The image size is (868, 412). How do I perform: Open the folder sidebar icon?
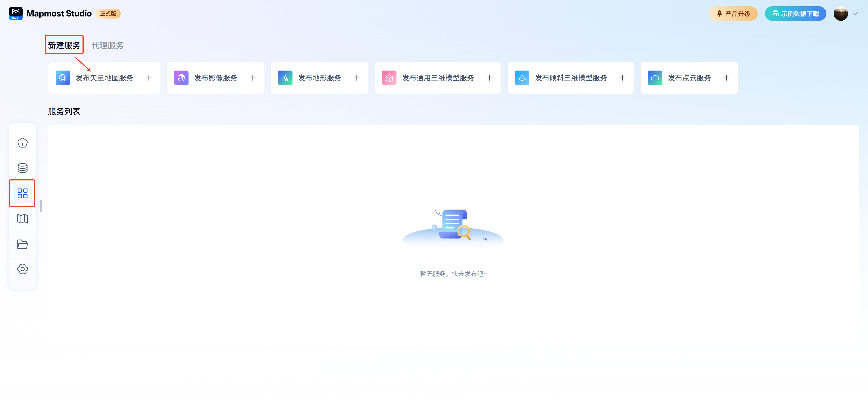(x=22, y=244)
